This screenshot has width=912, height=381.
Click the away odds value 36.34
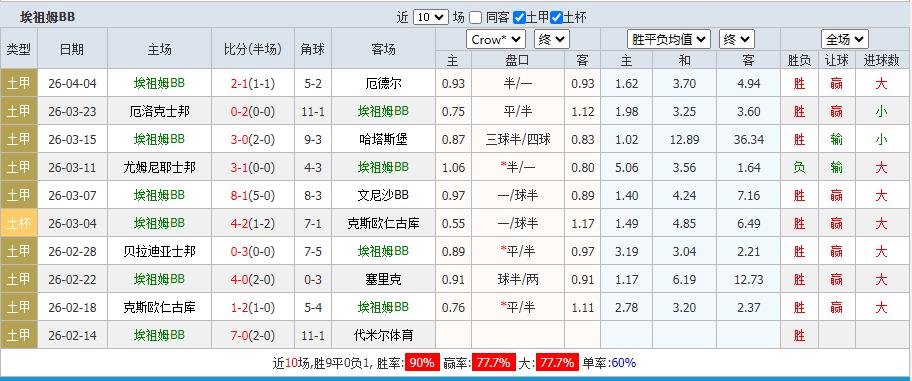pyautogui.click(x=750, y=140)
